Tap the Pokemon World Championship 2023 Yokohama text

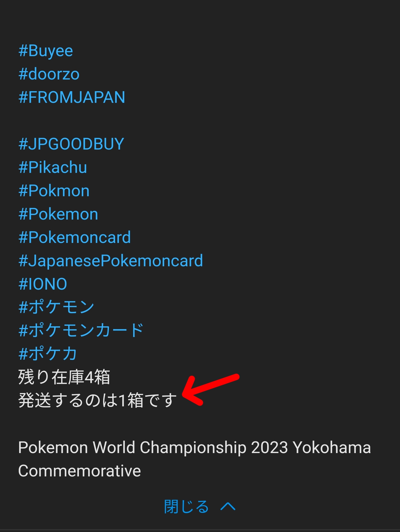pyautogui.click(x=194, y=448)
